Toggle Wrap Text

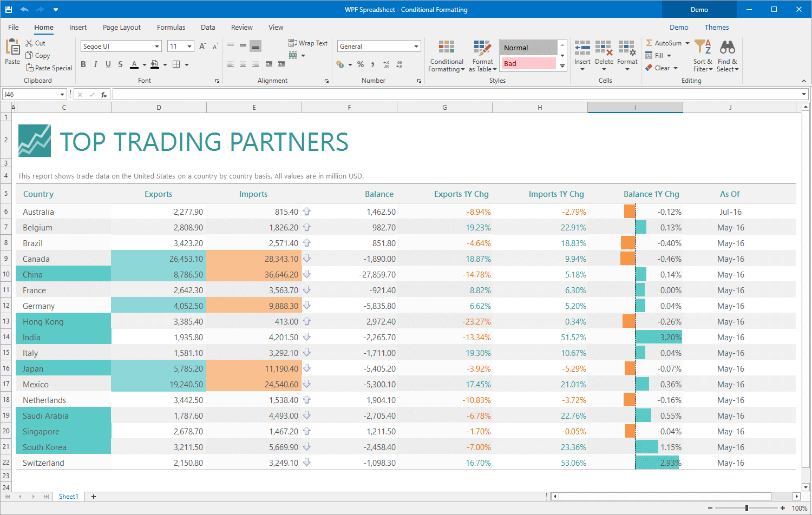pyautogui.click(x=308, y=43)
